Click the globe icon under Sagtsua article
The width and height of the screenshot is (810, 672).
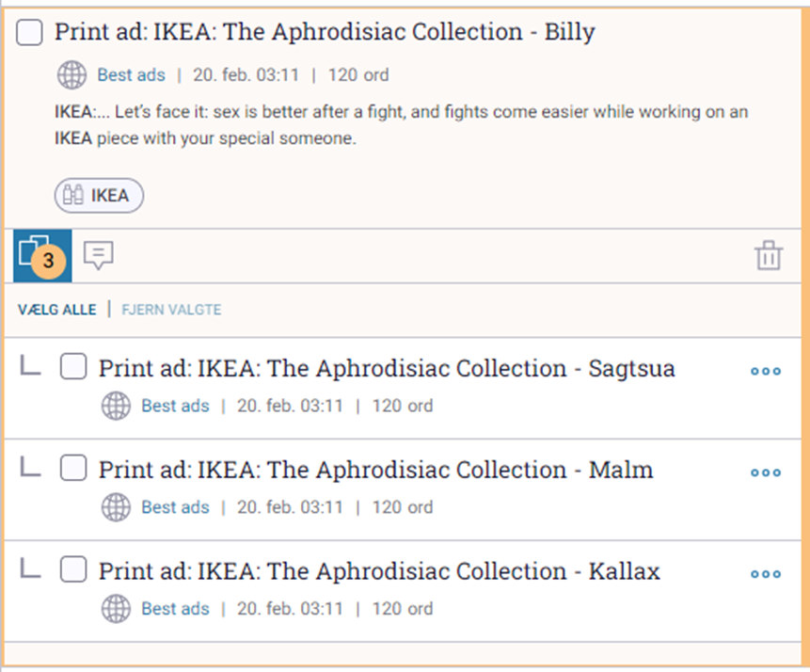tap(116, 406)
